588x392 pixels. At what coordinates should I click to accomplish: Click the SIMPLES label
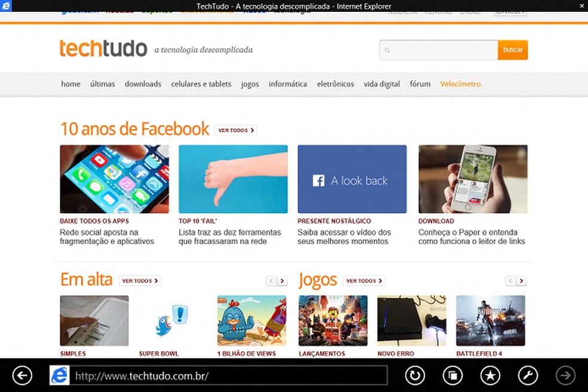tap(73, 353)
